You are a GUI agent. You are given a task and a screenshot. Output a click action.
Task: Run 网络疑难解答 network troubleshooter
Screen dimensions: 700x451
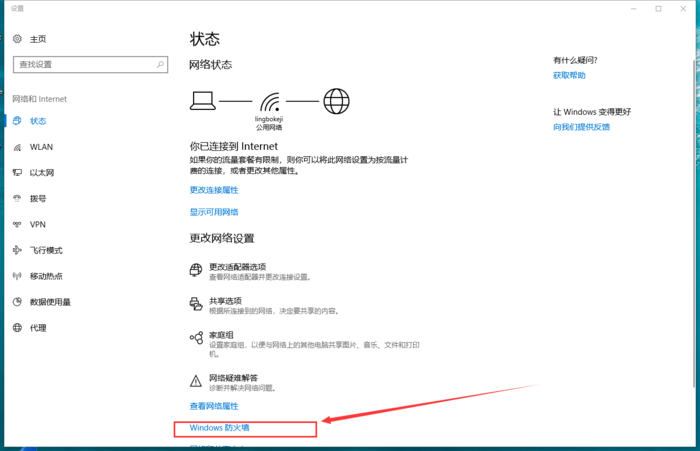231,377
